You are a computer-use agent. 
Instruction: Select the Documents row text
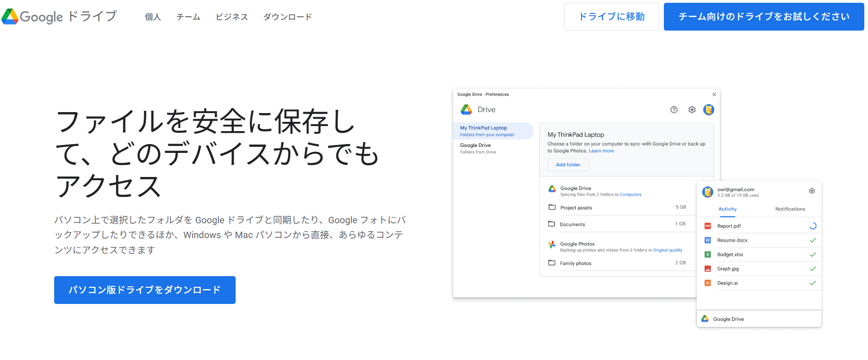coord(572,225)
